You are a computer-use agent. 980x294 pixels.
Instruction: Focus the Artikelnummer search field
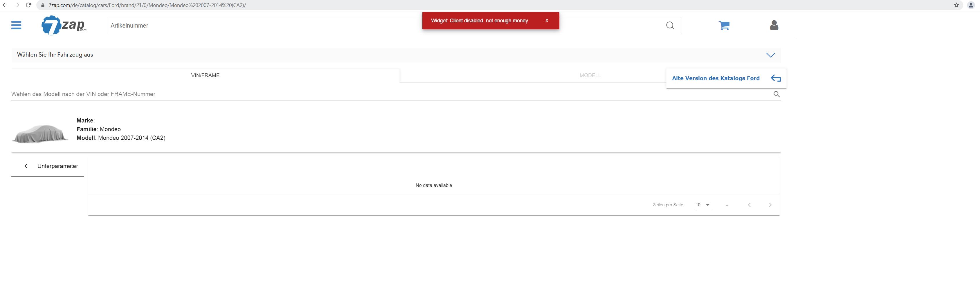(x=262, y=26)
